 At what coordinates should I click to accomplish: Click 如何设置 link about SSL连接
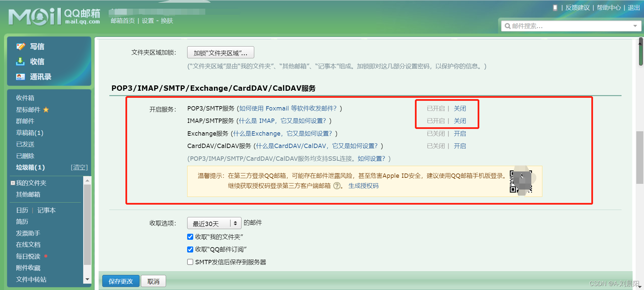(x=371, y=159)
